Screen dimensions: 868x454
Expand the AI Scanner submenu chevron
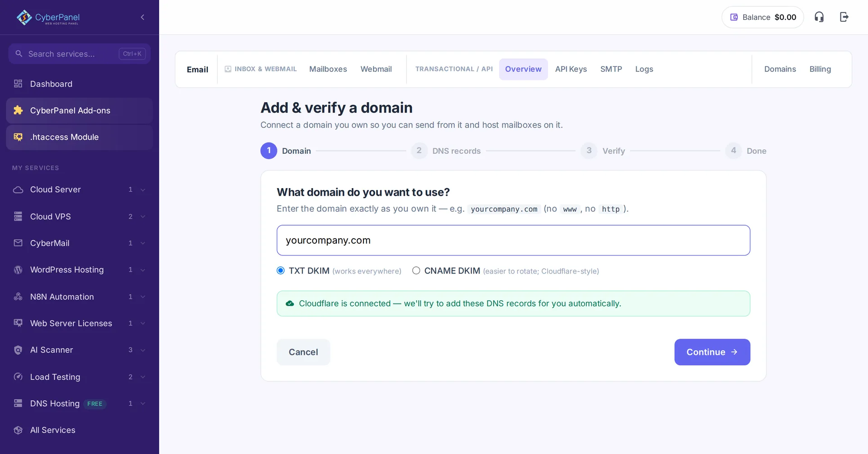(143, 350)
